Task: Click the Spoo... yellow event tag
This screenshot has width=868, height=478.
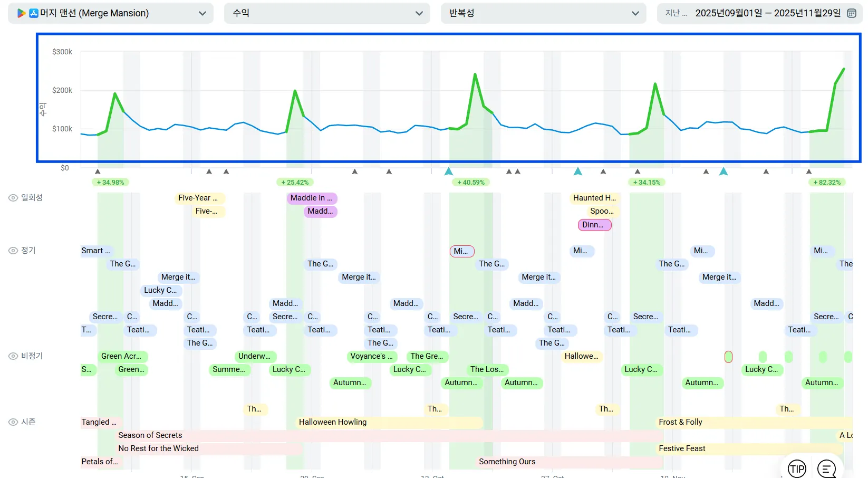Action: point(602,212)
